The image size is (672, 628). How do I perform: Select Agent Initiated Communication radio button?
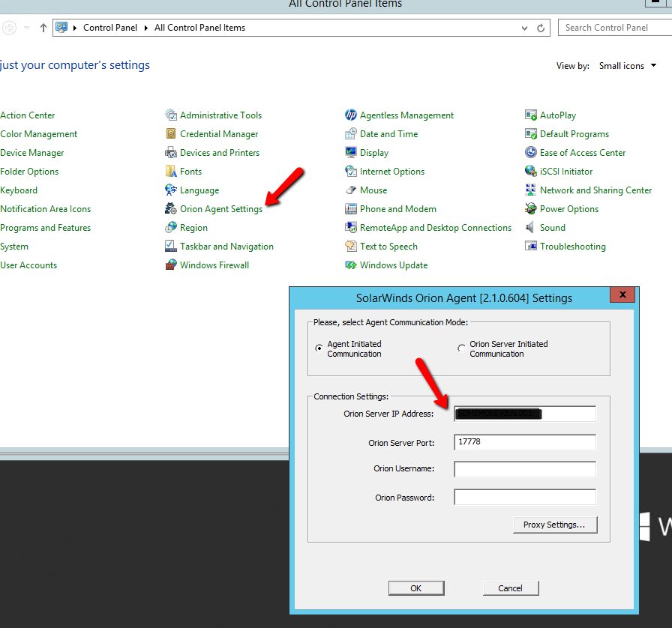point(319,348)
